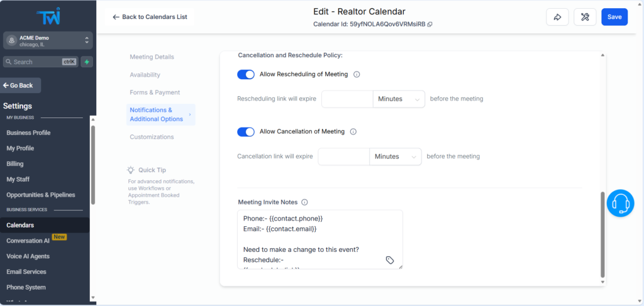This screenshot has width=644, height=306.
Task: Open the wrench tools icon button
Action: click(x=585, y=17)
